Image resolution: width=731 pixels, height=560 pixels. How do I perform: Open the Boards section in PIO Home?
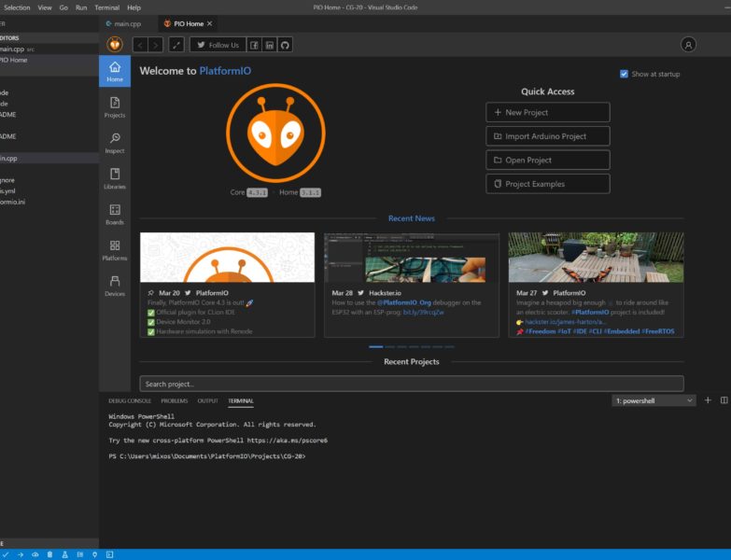115,215
